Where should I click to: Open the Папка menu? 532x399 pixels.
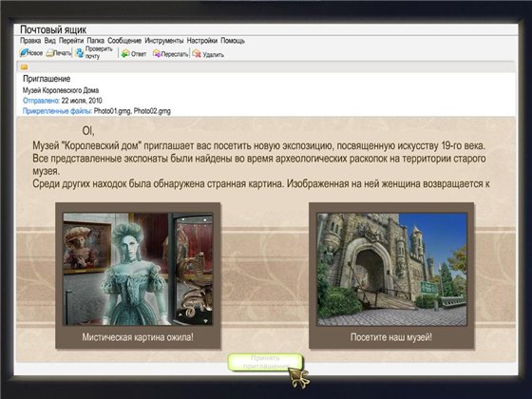pyautogui.click(x=96, y=41)
